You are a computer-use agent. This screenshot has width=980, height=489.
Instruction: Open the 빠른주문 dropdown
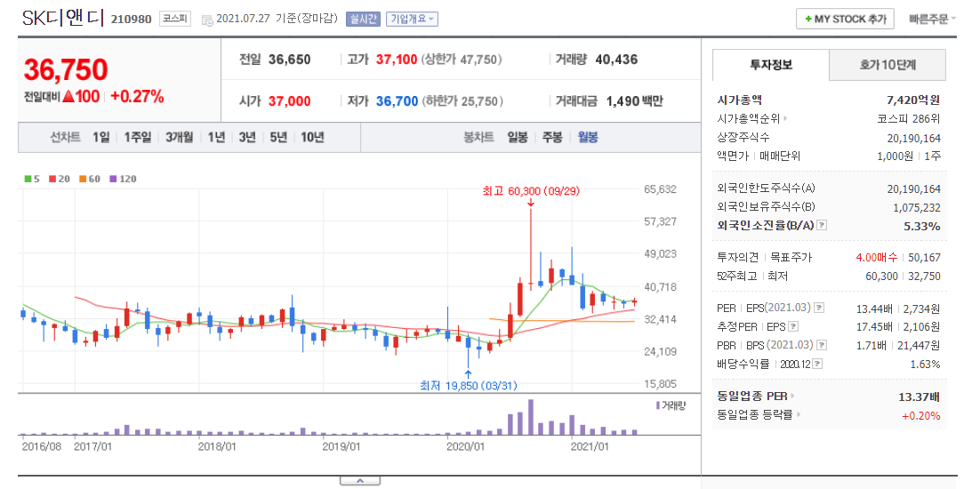933,19
